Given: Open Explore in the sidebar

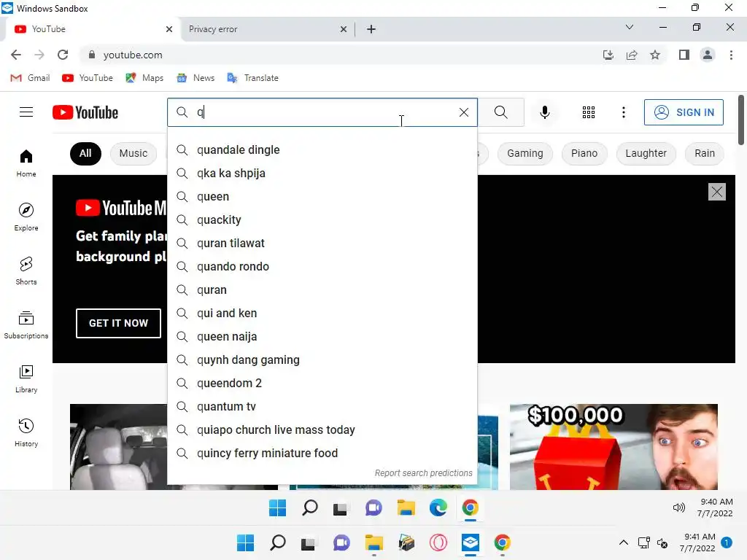Looking at the screenshot, I should 26,217.
